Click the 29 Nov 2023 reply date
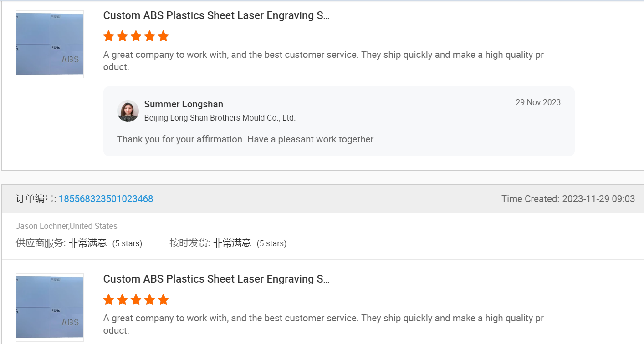Screen dimensions: 644x344 pyautogui.click(x=538, y=102)
